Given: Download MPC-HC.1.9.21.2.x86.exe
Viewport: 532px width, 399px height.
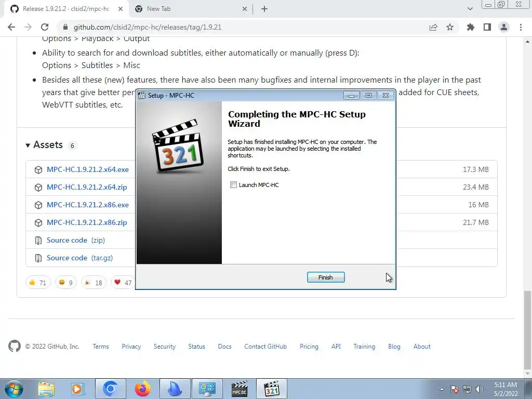Looking at the screenshot, I should [87, 205].
